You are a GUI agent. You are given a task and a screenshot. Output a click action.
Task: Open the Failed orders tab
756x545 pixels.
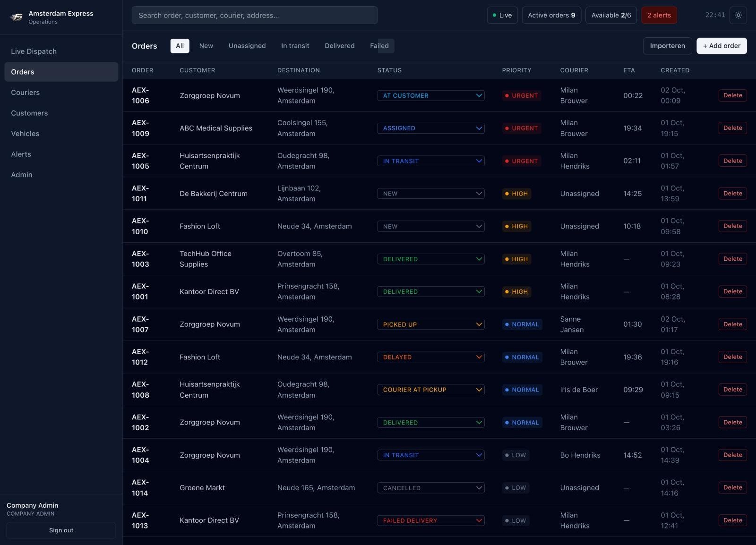(379, 46)
